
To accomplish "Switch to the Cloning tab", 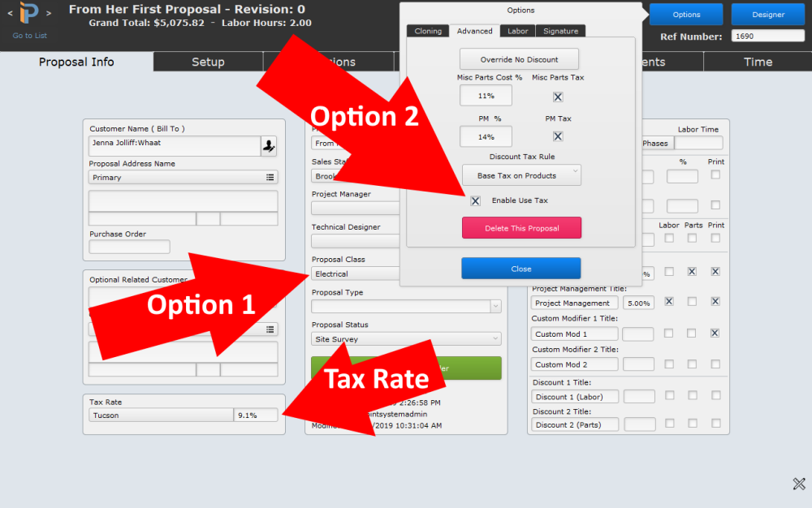I will pos(428,31).
